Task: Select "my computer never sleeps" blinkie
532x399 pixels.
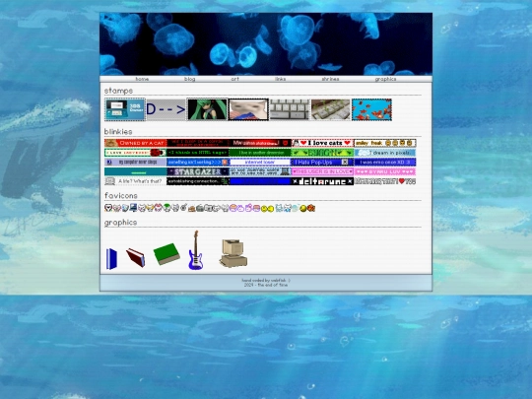Action: (x=135, y=162)
